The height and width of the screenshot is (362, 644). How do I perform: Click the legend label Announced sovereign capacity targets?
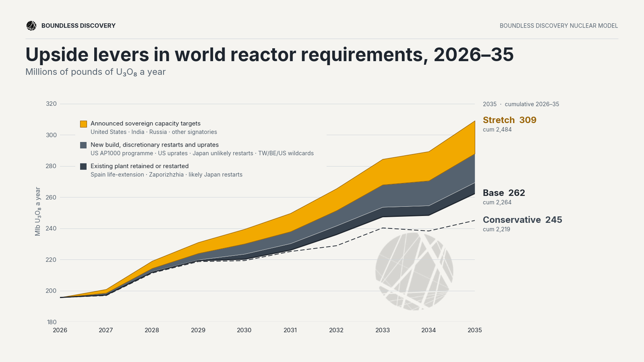pyautogui.click(x=145, y=124)
